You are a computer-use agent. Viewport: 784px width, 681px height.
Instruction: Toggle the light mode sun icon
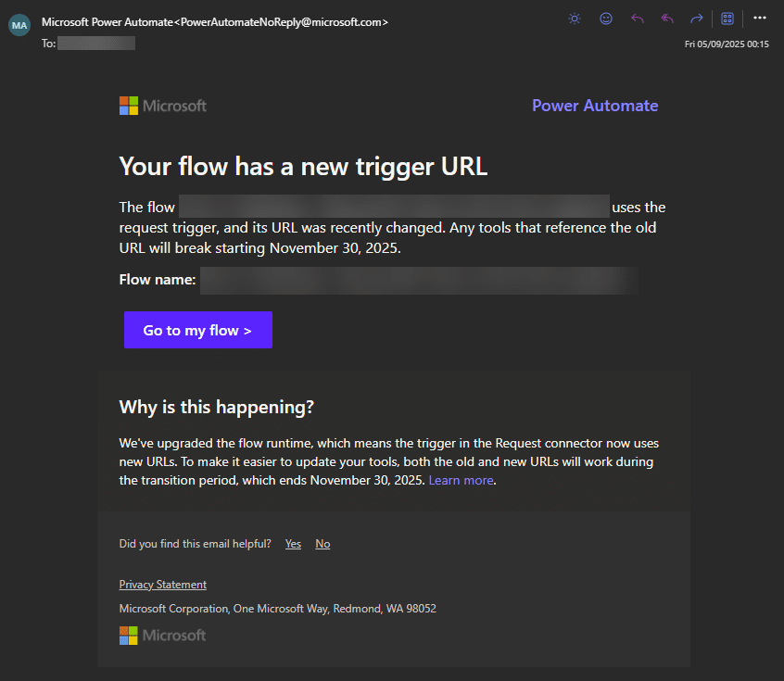(574, 18)
